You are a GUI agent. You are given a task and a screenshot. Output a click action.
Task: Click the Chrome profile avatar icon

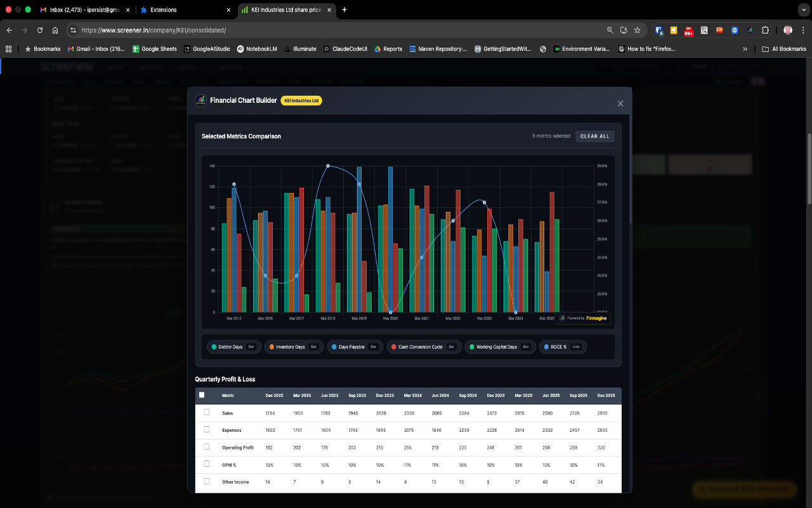787,30
